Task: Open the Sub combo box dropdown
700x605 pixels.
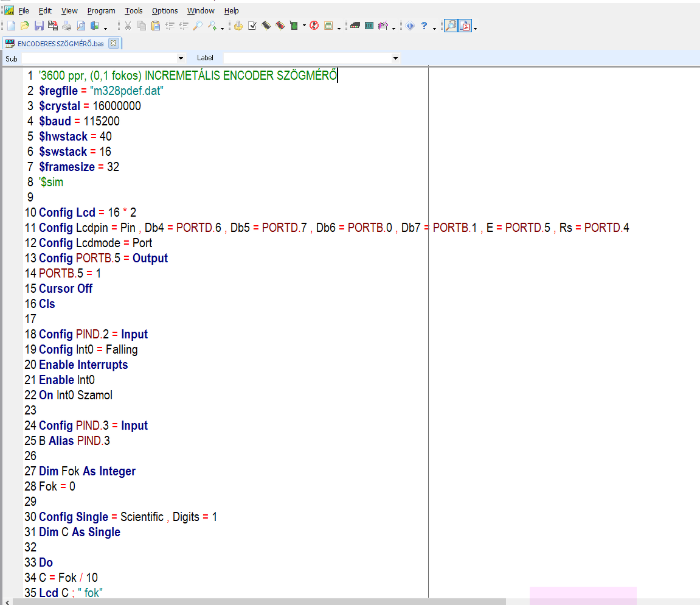Action: [x=181, y=58]
